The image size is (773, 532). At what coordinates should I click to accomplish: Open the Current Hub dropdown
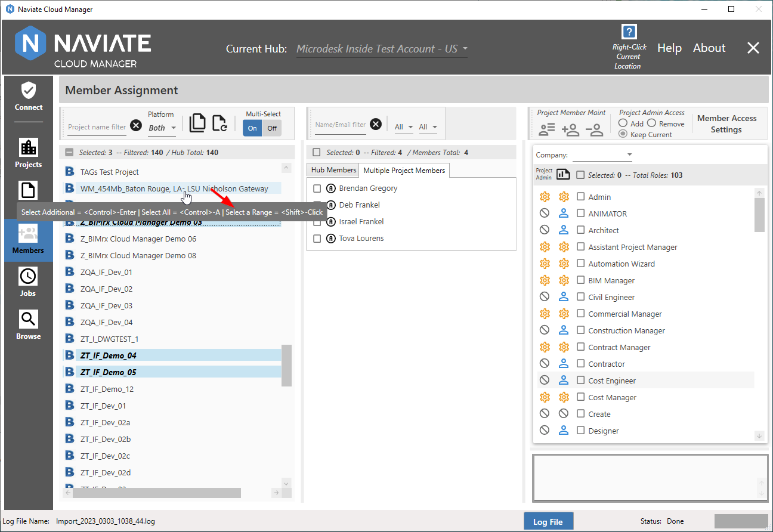pos(382,49)
